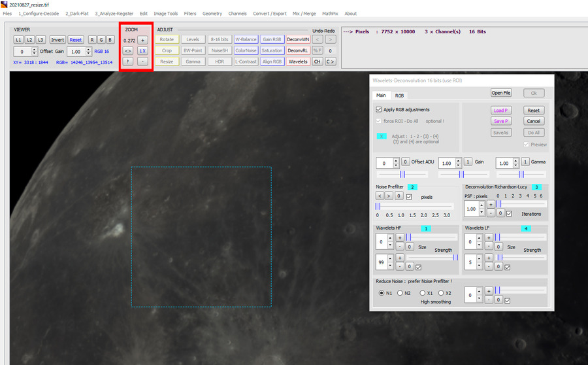Open the Convert / Export menu
This screenshot has height=365, width=588.
[x=270, y=14]
